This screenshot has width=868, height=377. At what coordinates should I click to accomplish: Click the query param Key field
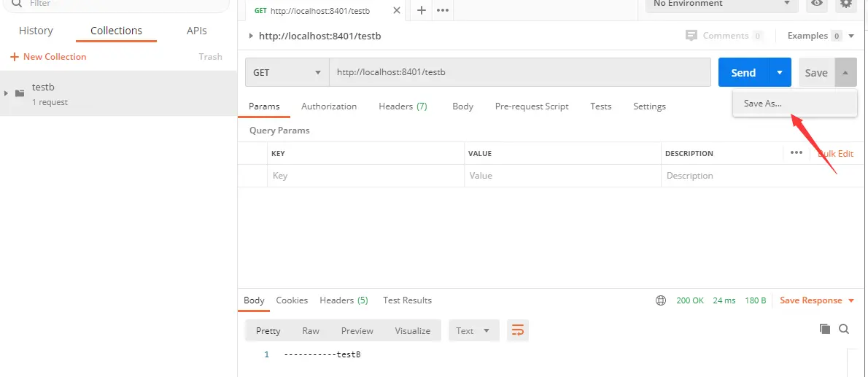(365, 176)
